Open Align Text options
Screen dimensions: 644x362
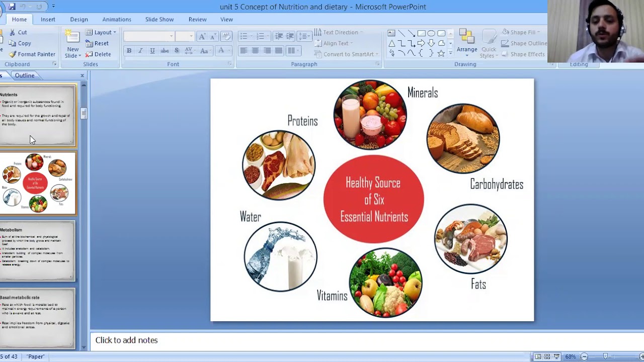(x=333, y=43)
